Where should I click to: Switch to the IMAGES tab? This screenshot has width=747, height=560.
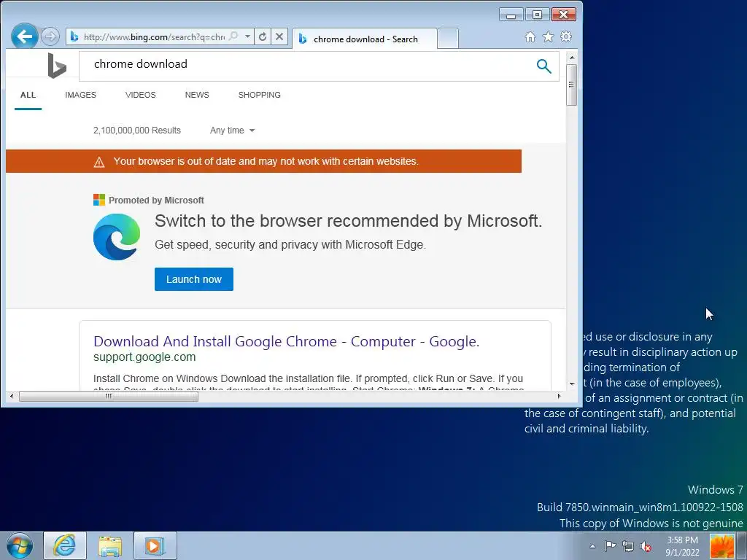(x=80, y=95)
